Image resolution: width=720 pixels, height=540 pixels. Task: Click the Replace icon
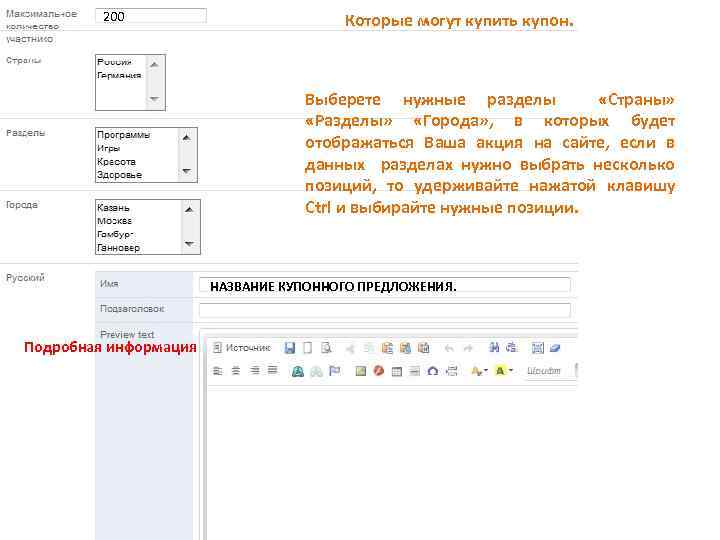point(512,348)
